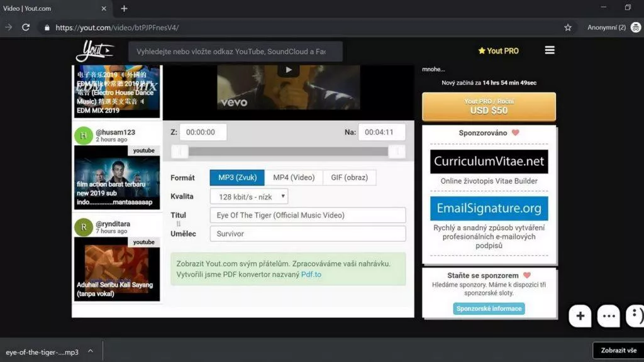Click heart icon beside Staňte se sponzorem

(527, 275)
